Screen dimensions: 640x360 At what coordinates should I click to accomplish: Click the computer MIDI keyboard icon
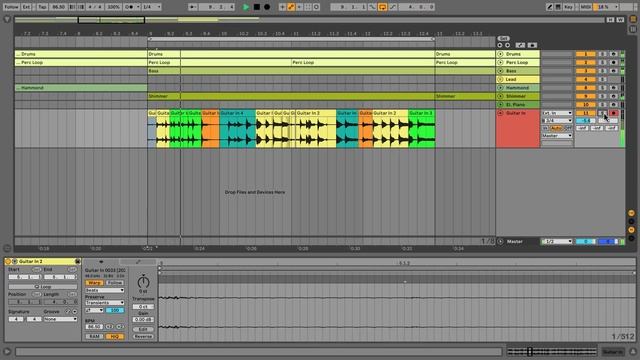coord(558,7)
